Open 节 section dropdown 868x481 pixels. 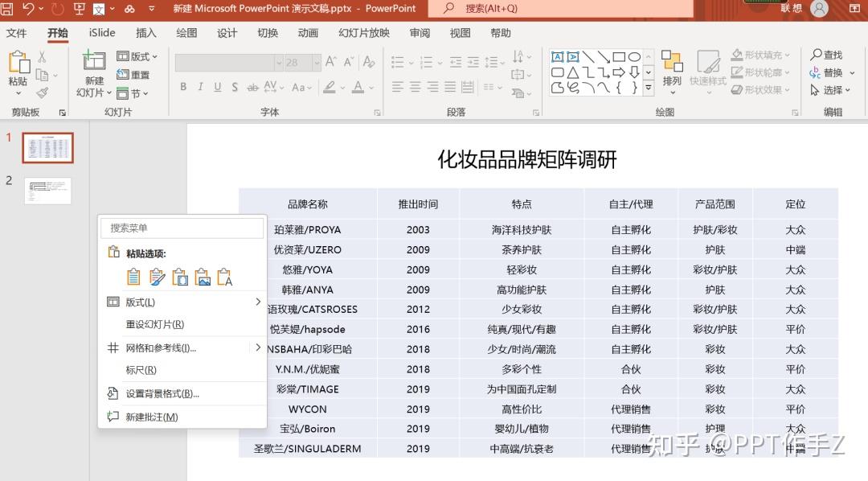tap(133, 93)
